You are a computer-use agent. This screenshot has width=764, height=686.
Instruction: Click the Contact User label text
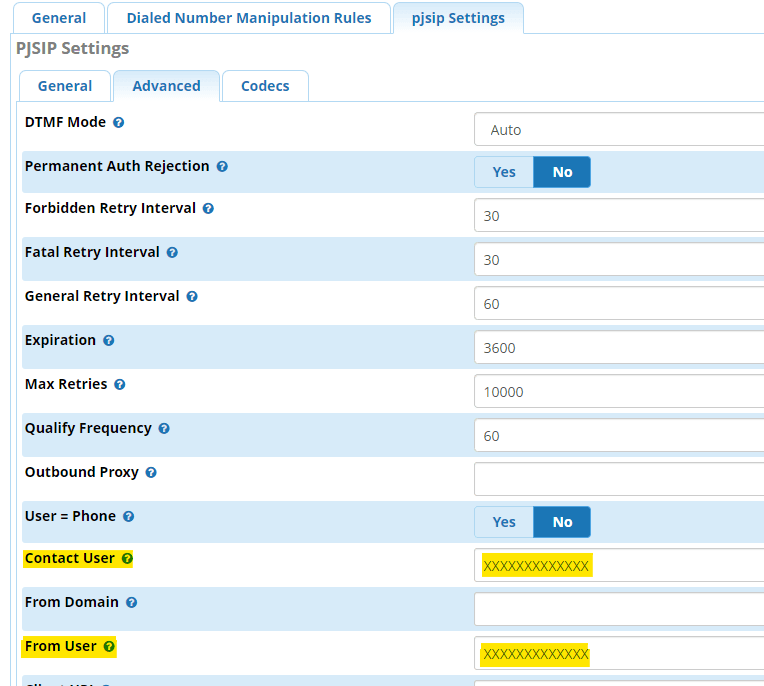(x=70, y=558)
